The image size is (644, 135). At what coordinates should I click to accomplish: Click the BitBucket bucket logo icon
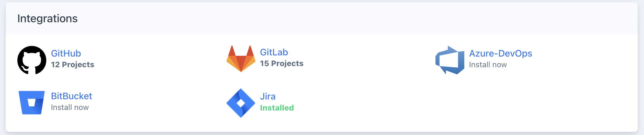32,103
